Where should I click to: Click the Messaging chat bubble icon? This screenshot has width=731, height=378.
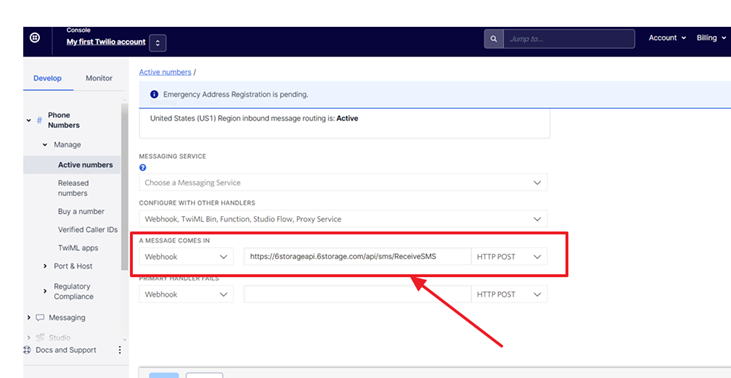pyautogui.click(x=40, y=317)
